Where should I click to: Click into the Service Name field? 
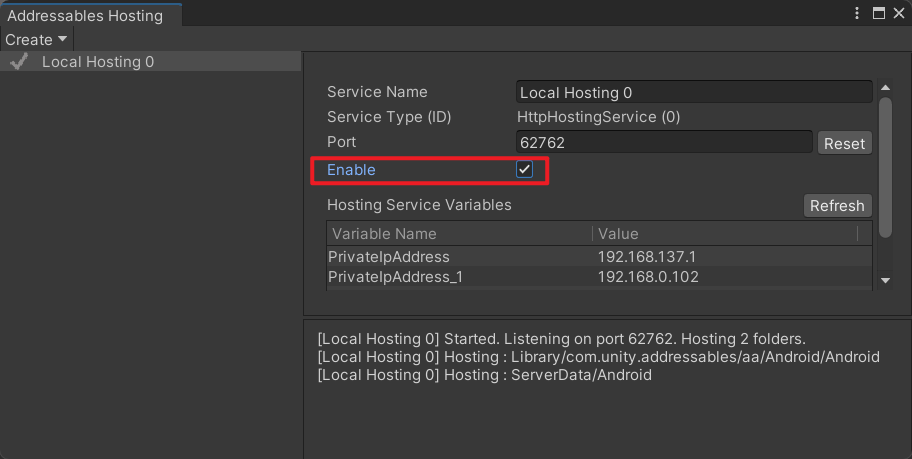pos(694,92)
